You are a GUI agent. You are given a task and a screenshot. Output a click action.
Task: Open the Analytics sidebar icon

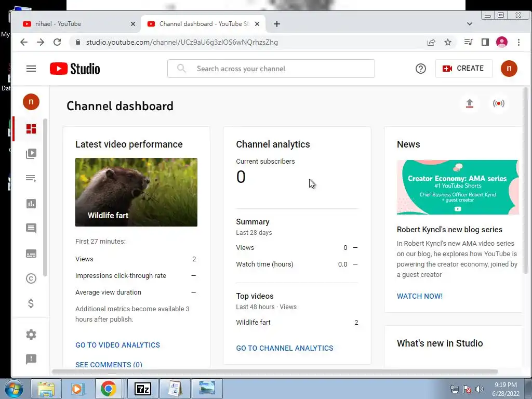point(31,204)
